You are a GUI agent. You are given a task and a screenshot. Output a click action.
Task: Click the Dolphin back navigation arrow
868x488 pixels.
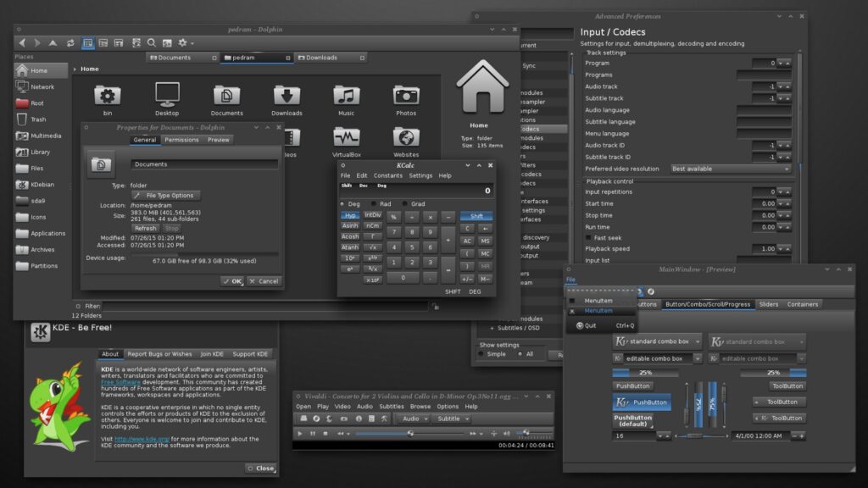point(23,42)
